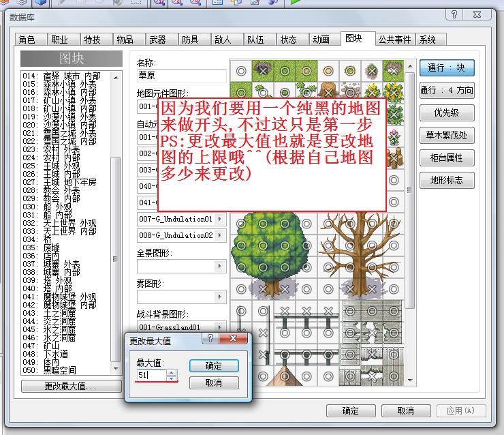Click the 名称 field containing 草原
The image size is (504, 435).
(182, 76)
